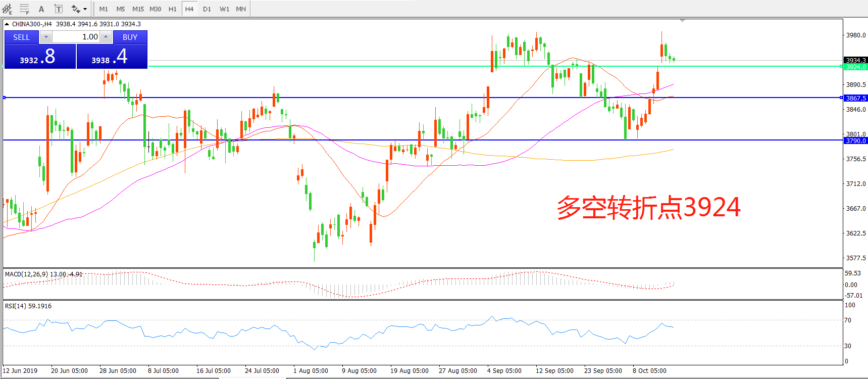Click the blue 3867.5 price level label
This screenshot has height=379, width=868.
[855, 98]
